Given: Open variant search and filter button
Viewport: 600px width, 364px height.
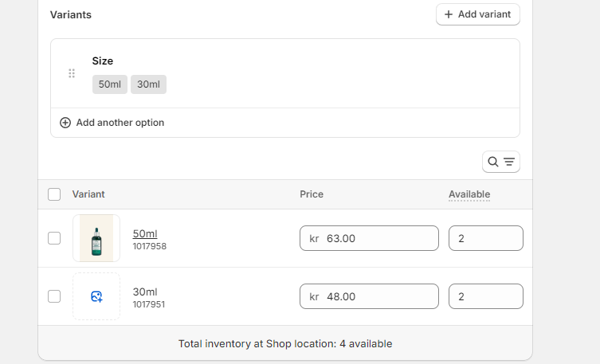Looking at the screenshot, I should [x=500, y=162].
